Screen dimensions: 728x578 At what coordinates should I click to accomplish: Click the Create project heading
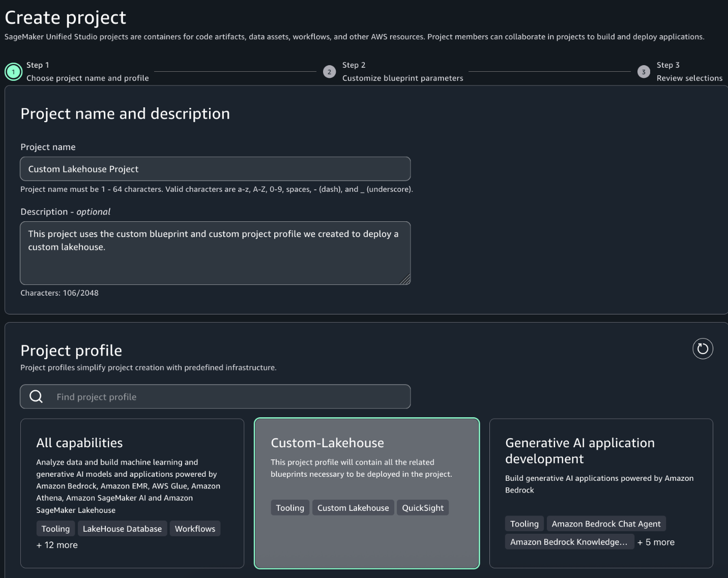point(65,17)
